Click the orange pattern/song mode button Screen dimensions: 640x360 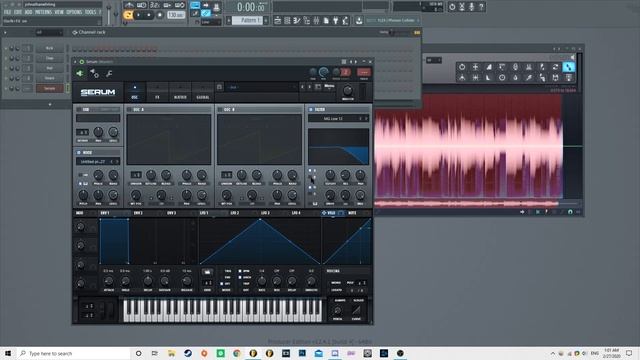tap(128, 15)
